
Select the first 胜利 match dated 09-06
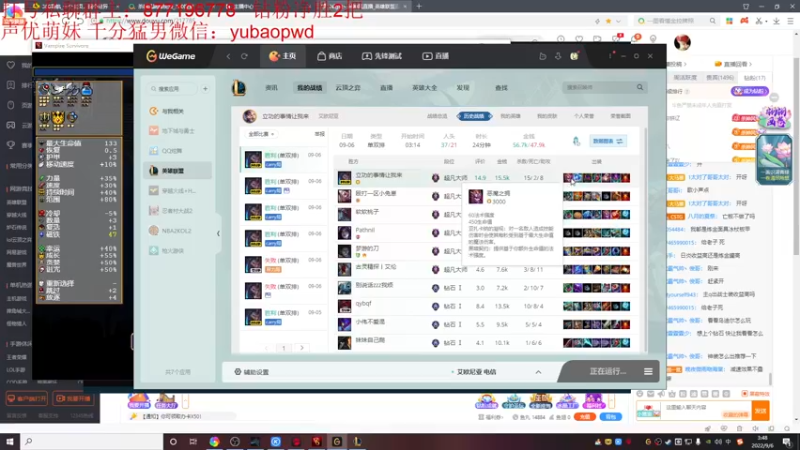click(283, 159)
